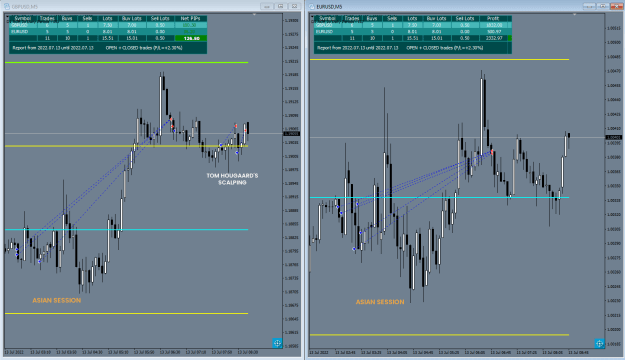Click the 15.01 total buy lots cell in EURUSD window
625x360 pixels.
click(x=436, y=38)
